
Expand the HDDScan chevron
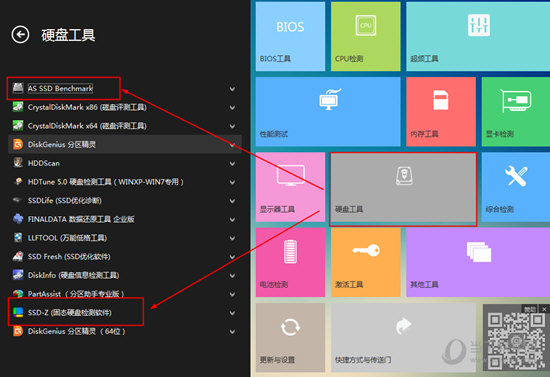coord(232,163)
